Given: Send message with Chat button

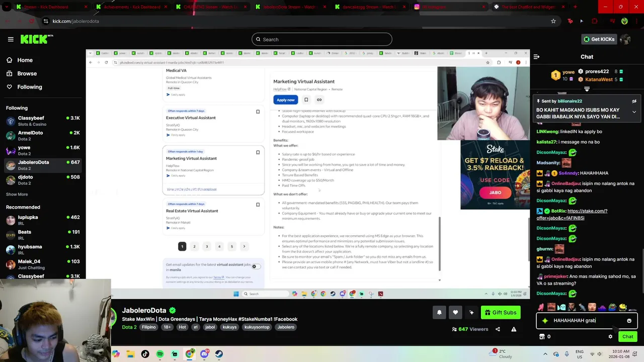Looking at the screenshot, I should click(x=627, y=337).
